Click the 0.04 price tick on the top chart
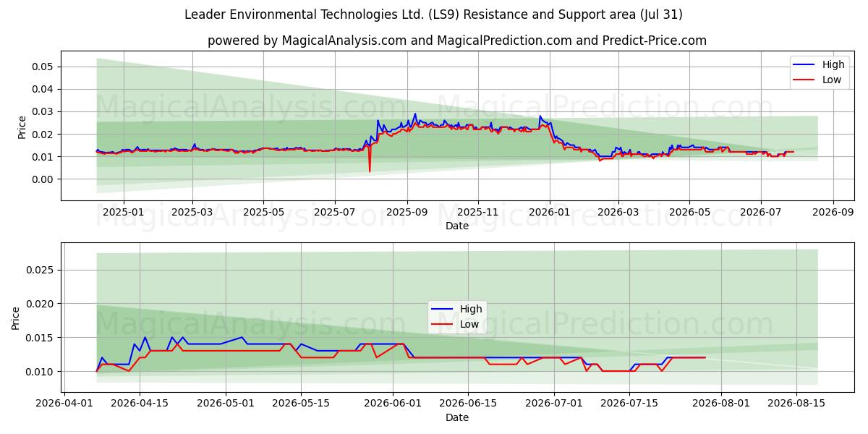 coord(44,89)
